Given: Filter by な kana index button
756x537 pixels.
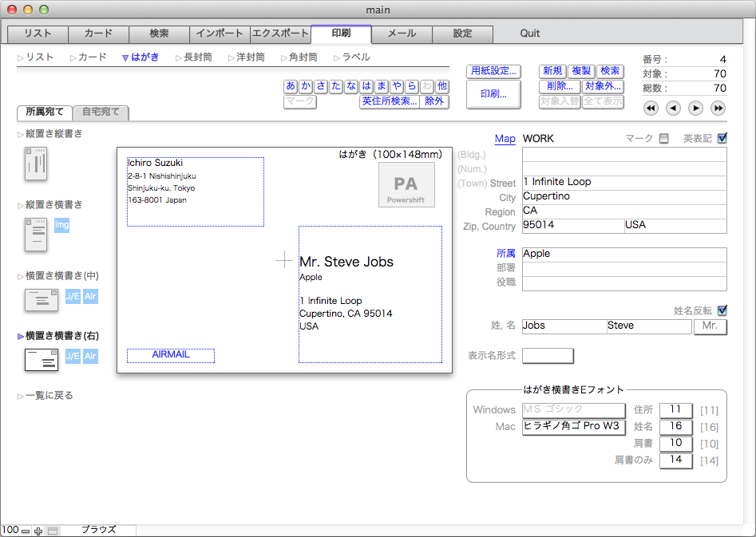Looking at the screenshot, I should 351,86.
